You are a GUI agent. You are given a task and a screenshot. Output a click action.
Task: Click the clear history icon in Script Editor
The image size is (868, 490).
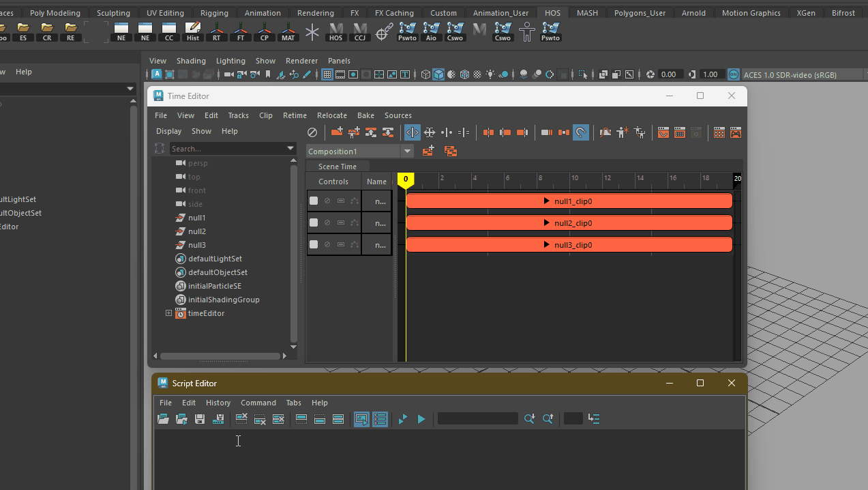241,419
